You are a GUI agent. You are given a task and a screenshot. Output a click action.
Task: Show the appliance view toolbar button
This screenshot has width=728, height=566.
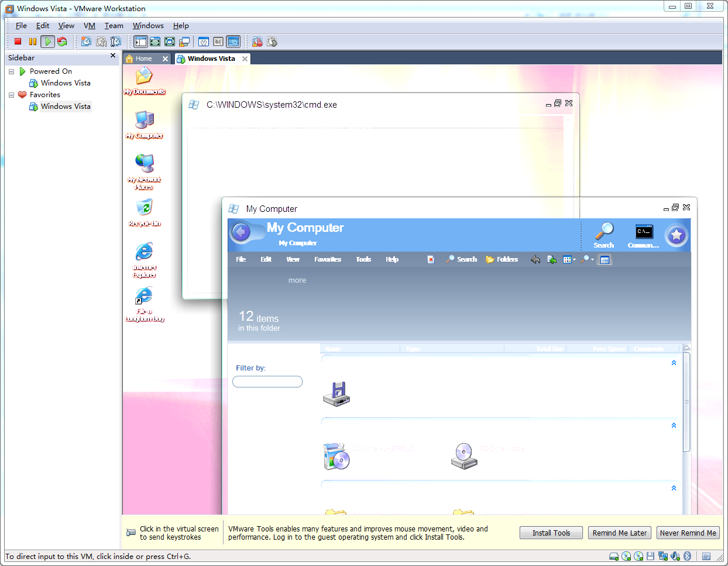pyautogui.click(x=218, y=42)
